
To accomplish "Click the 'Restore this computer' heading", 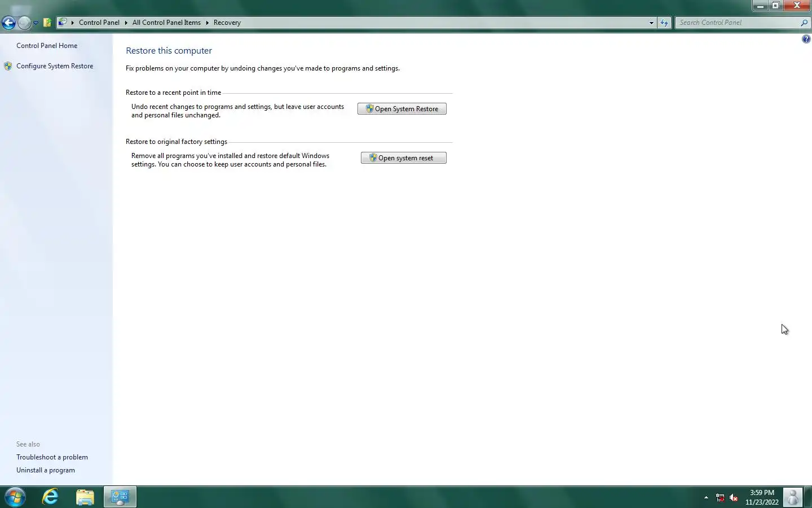I will pos(169,50).
